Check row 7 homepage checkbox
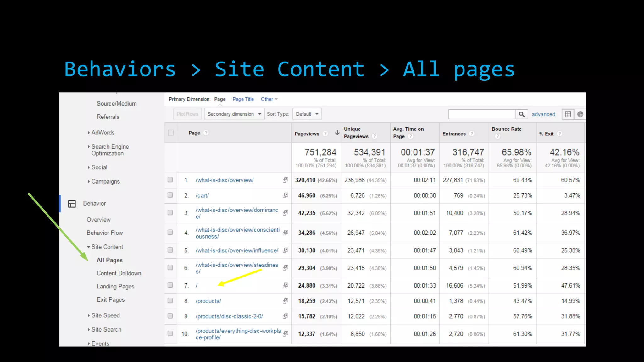This screenshot has height=362, width=644. tap(170, 285)
